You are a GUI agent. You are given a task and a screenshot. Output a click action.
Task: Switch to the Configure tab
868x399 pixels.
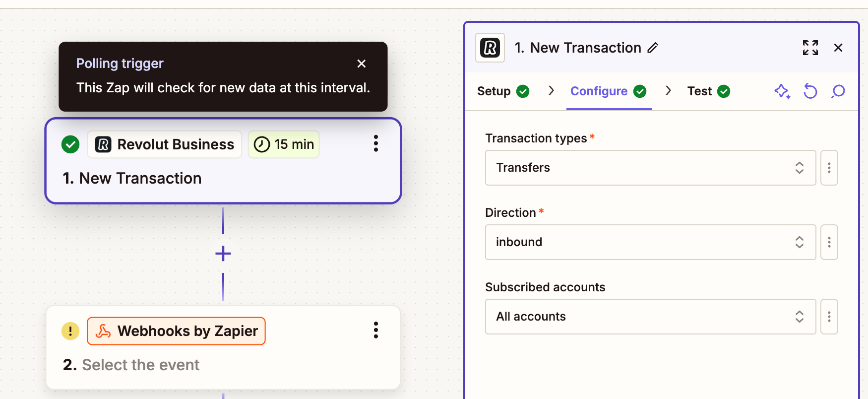tap(609, 91)
